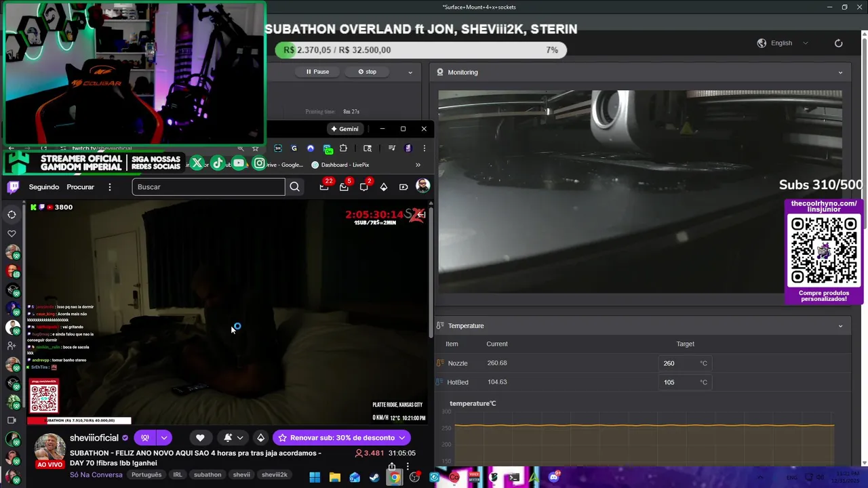Go to the Seguindo tab
The image size is (868, 488).
pos(44,187)
